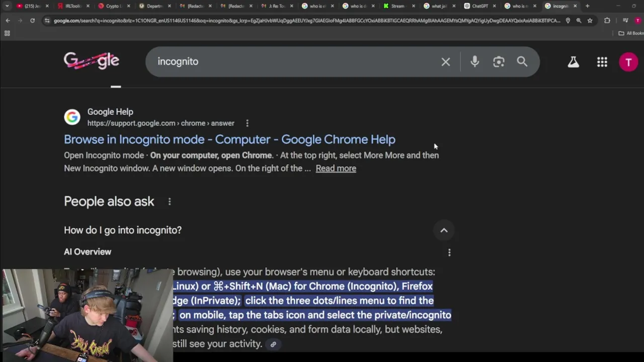Open the Google account avatar T
This screenshot has width=644, height=362.
click(x=628, y=62)
